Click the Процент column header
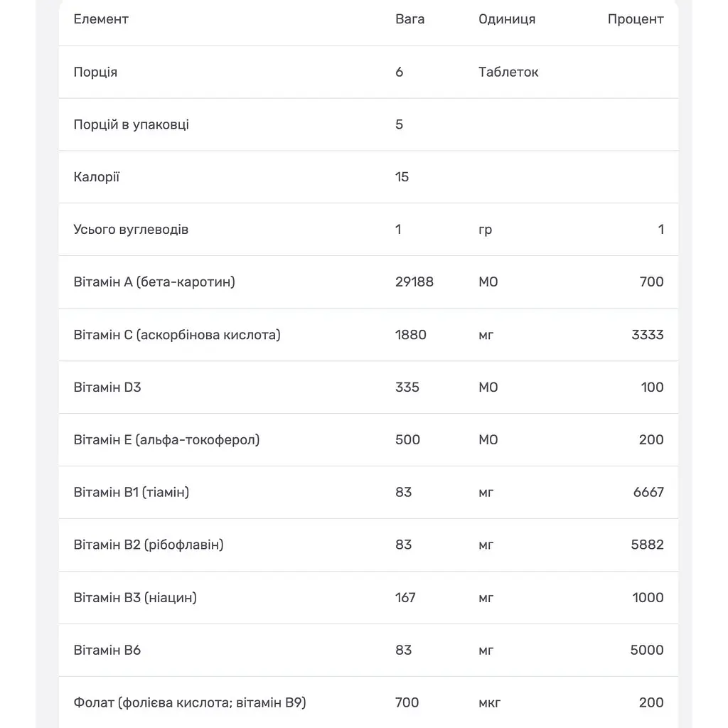The height and width of the screenshot is (728, 728). 636,19
